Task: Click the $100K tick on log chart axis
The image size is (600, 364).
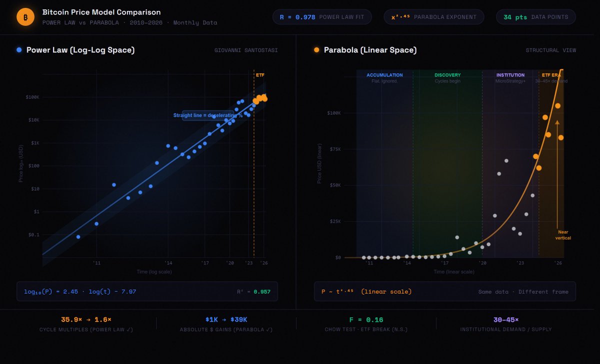Action: [x=33, y=97]
